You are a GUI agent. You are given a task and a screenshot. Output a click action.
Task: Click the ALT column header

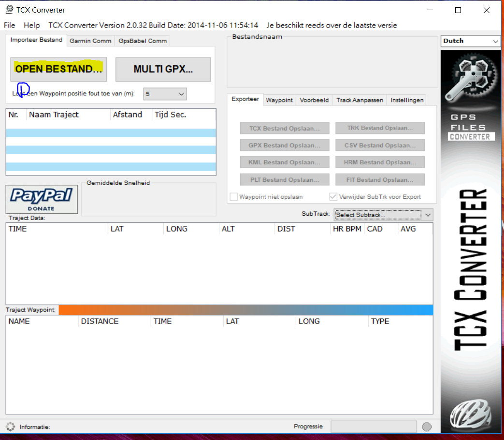tap(247, 229)
